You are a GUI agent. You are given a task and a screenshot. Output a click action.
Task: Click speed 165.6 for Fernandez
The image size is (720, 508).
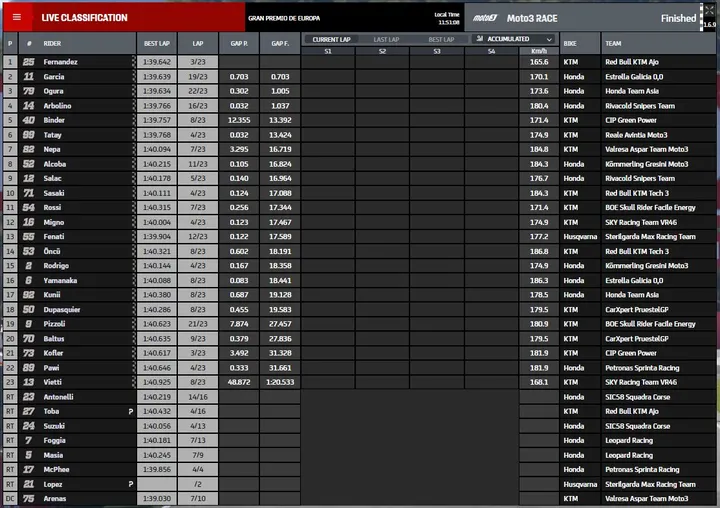539,62
